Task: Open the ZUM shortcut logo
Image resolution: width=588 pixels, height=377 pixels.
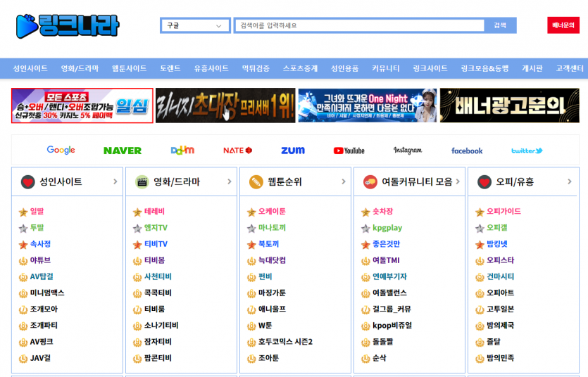Action: [x=293, y=150]
